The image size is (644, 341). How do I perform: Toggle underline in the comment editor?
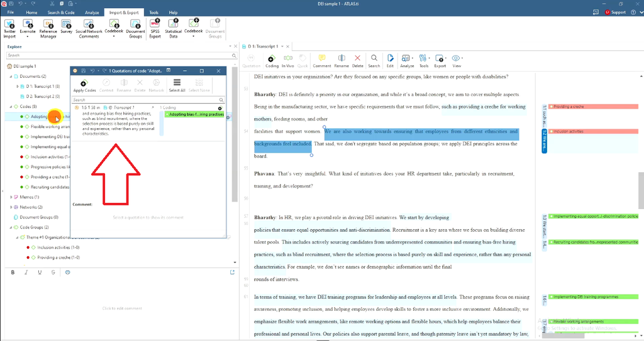pos(40,272)
